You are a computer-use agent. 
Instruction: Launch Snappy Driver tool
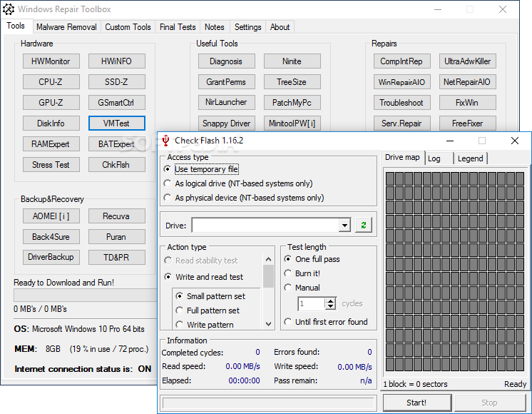[x=227, y=123]
